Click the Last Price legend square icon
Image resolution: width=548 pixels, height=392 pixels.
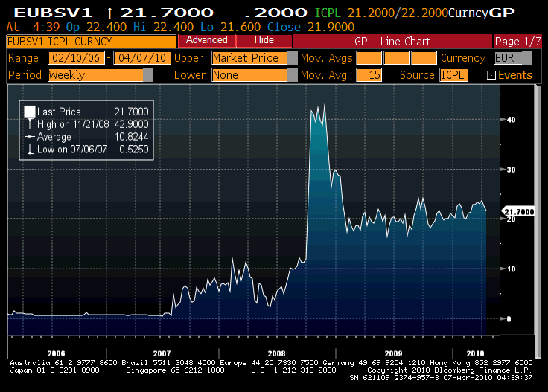(30, 111)
